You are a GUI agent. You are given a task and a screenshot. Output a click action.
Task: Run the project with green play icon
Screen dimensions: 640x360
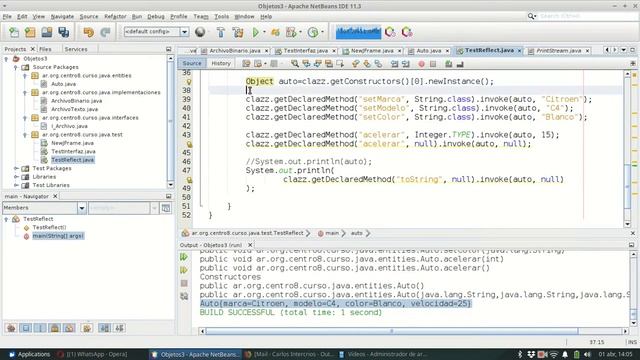pos(256,32)
